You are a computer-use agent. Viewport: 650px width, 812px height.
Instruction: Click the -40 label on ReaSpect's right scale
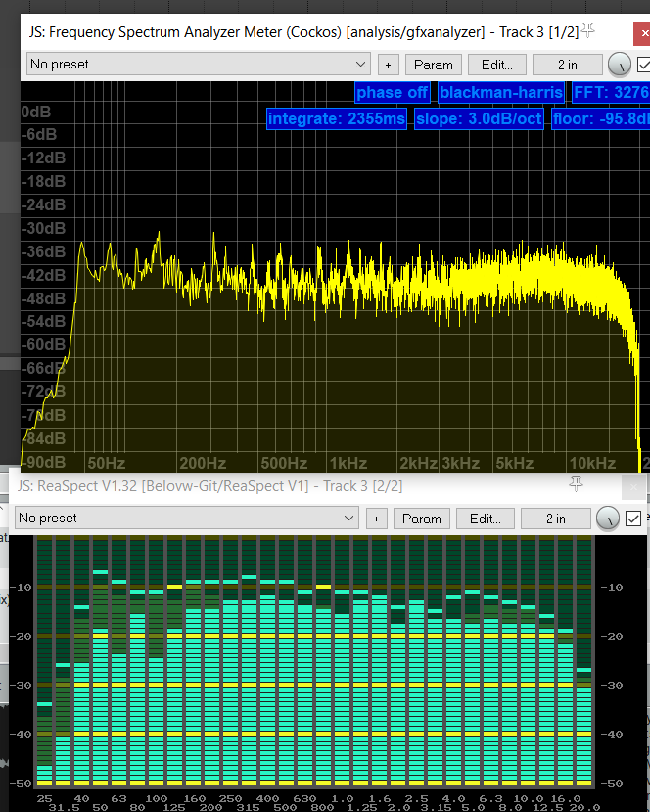tap(612, 734)
